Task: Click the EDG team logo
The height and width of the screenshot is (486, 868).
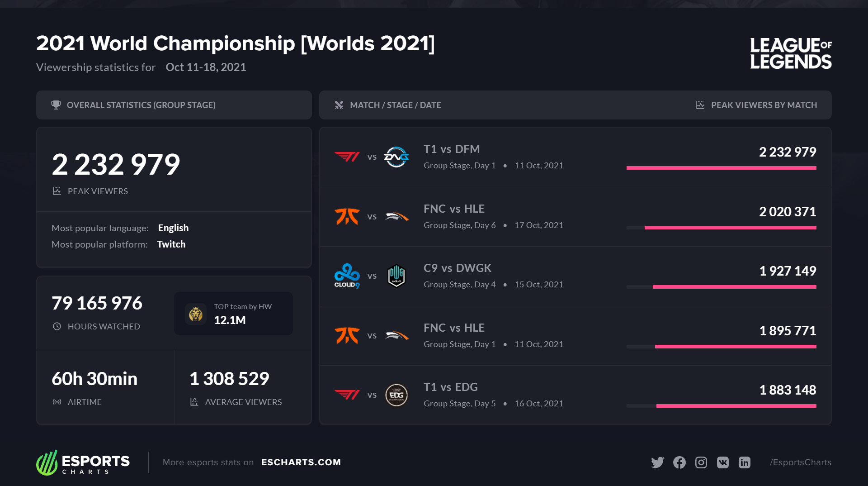Action: click(x=396, y=395)
